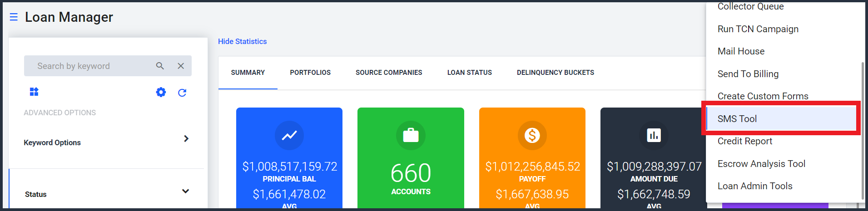This screenshot has width=868, height=211.
Task: Click the briefcase icon on Accounts card
Action: tap(411, 135)
